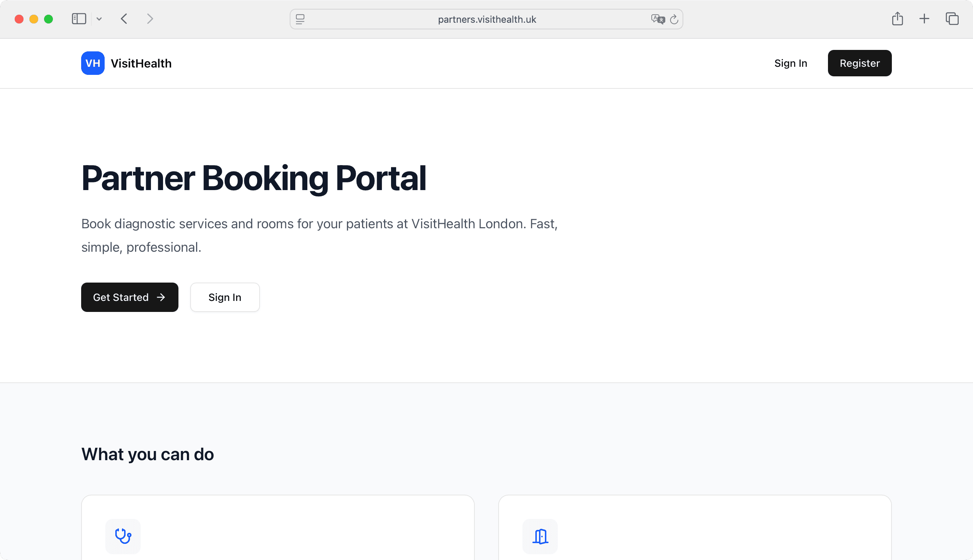Close the window with red button

(x=19, y=19)
